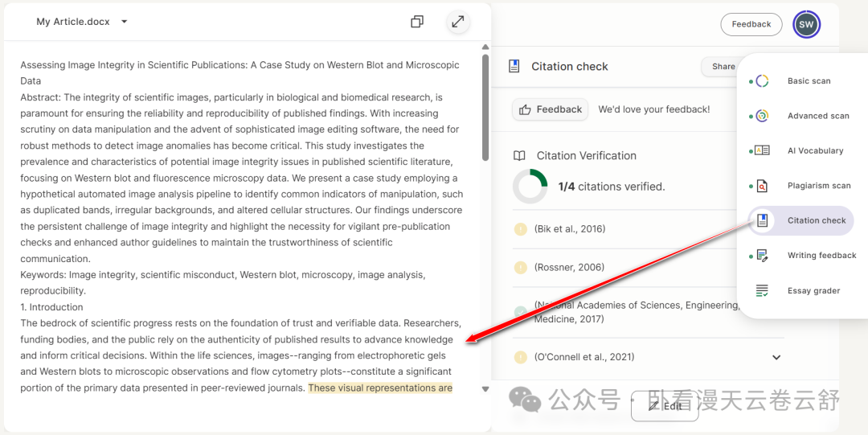The image size is (868, 435).
Task: Choose Plagiarism scan from menu
Action: 818,186
